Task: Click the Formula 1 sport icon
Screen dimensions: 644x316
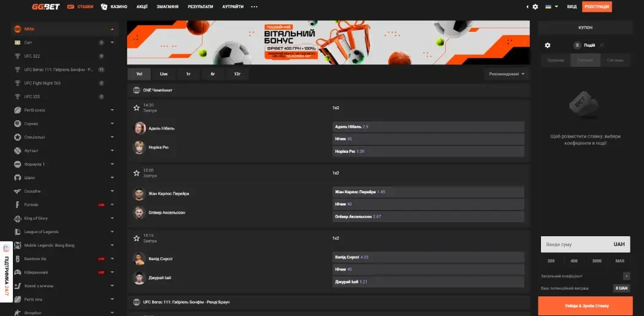Action: (17, 164)
